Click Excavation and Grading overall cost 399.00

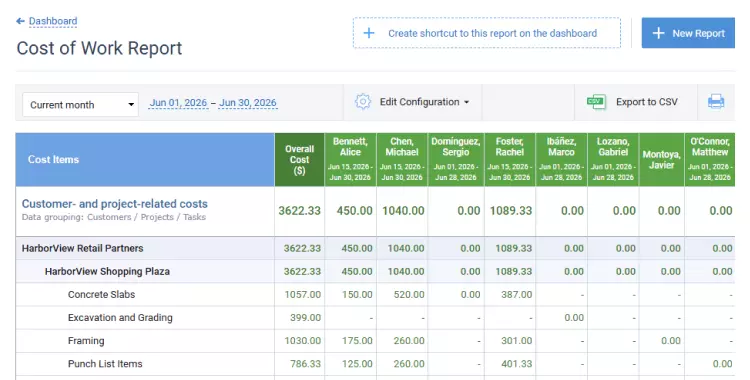(305, 318)
